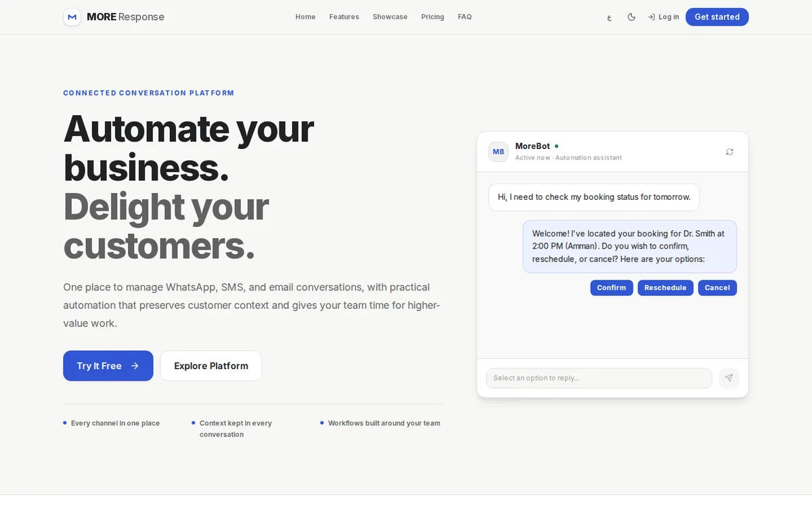Click the 'Delight your customers.' headline
This screenshot has height=508, width=812.
pyautogui.click(x=166, y=226)
